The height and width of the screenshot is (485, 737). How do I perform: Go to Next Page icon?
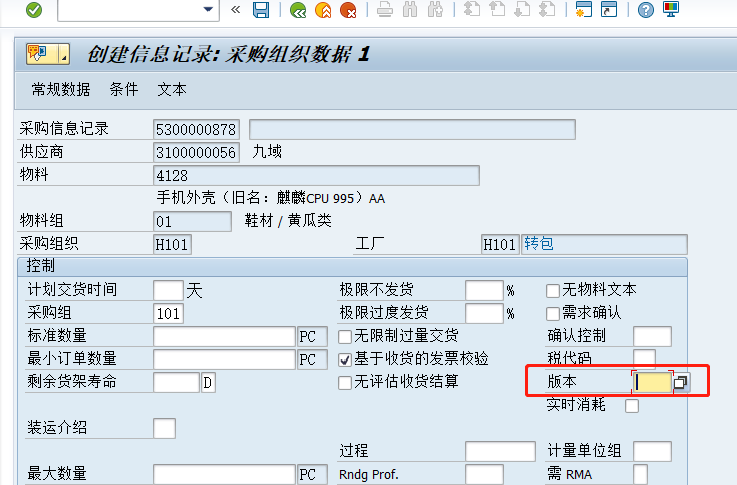(522, 10)
